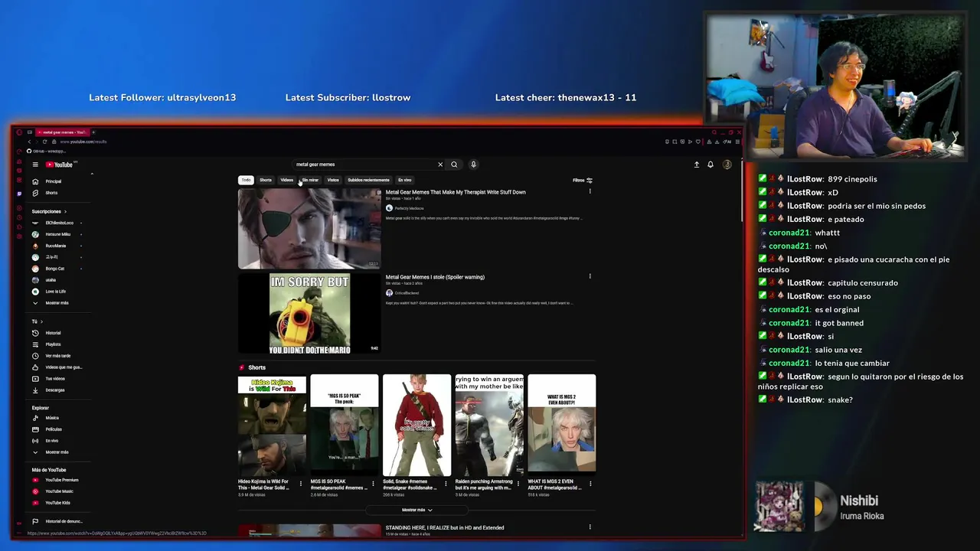Image resolution: width=980 pixels, height=551 pixels.
Task: Open the create/upload icon in the YouTube header
Action: coord(697,165)
